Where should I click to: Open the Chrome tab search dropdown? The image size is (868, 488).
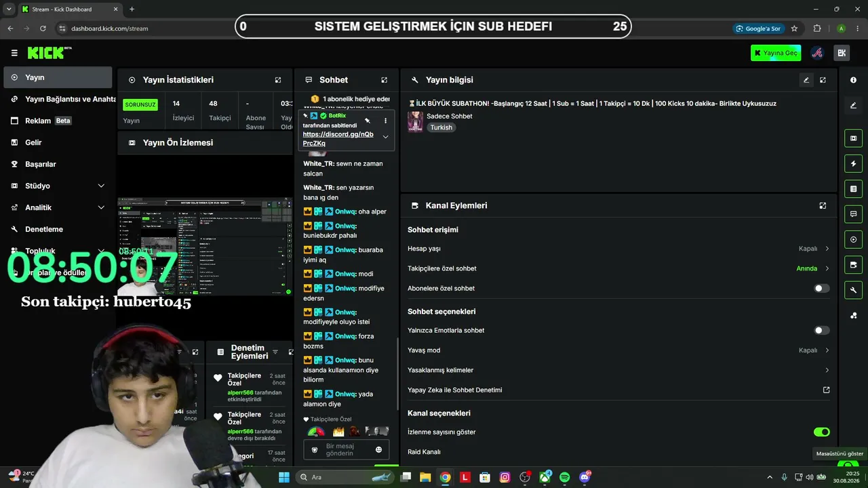point(9,9)
